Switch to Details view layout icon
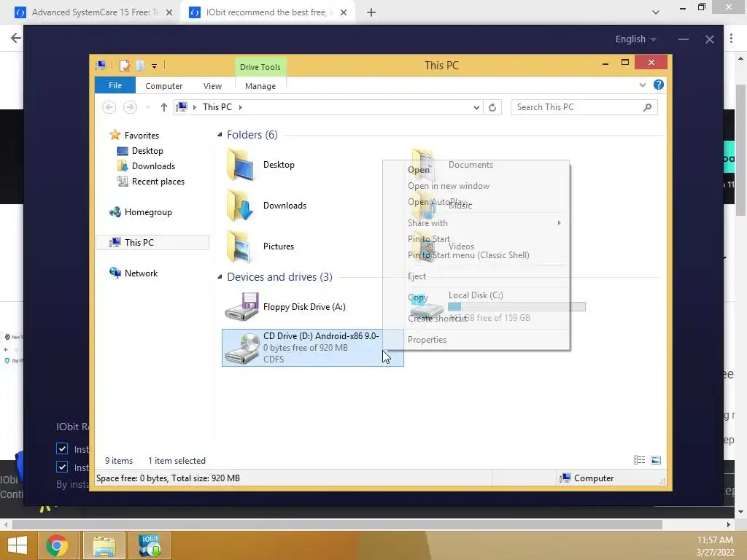747x560 pixels. pyautogui.click(x=639, y=460)
